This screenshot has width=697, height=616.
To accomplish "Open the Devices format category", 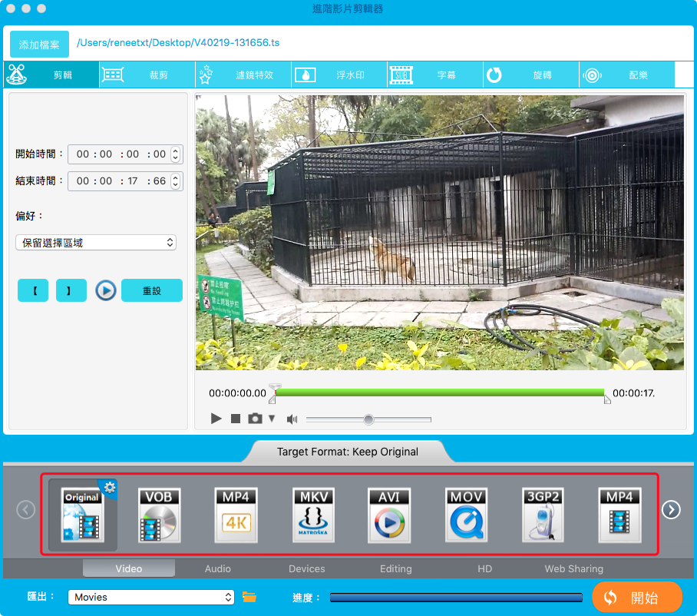I will (307, 568).
